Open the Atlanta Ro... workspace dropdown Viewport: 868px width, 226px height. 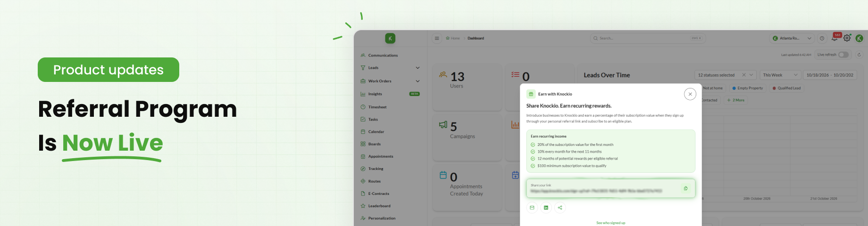792,38
